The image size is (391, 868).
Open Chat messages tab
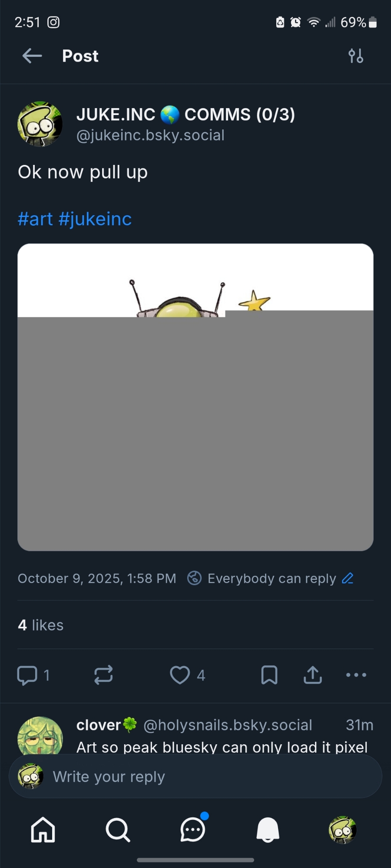point(192,830)
